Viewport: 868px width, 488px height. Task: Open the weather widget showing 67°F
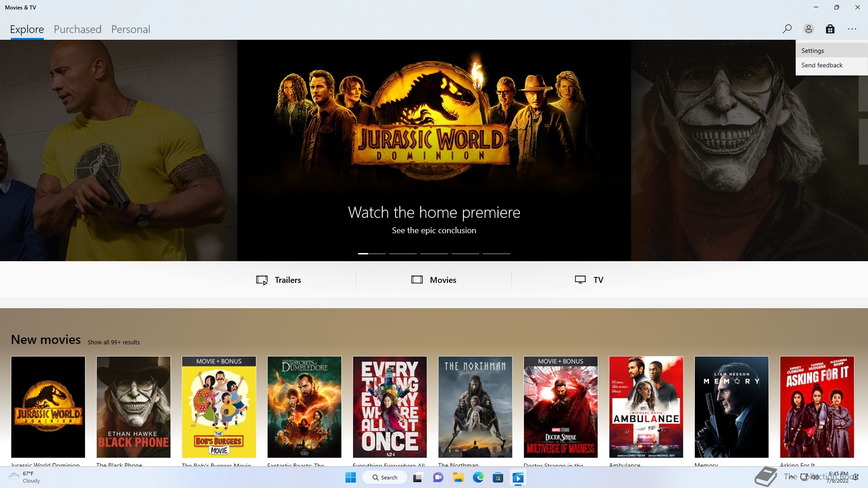[x=25, y=477]
